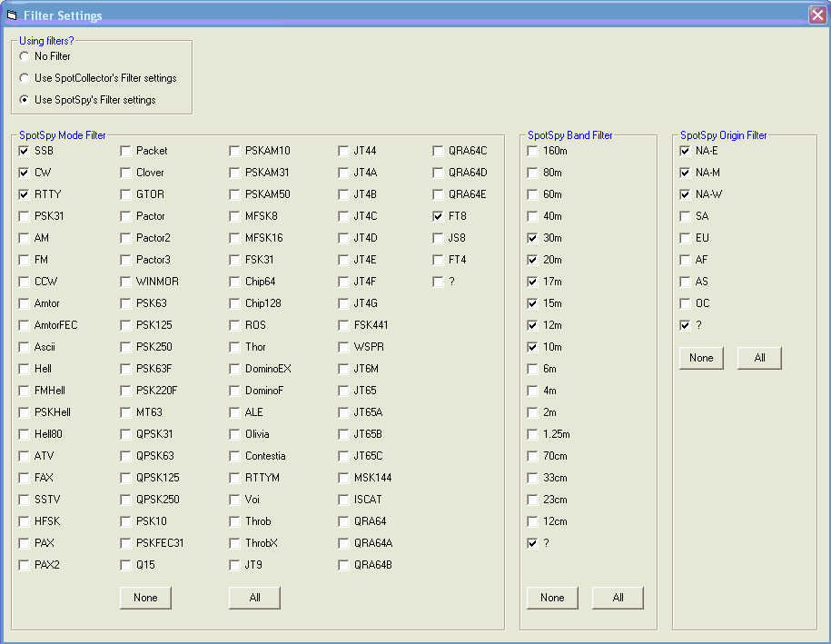Enable the FSK441 checkbox
The image size is (831, 644).
(343, 325)
